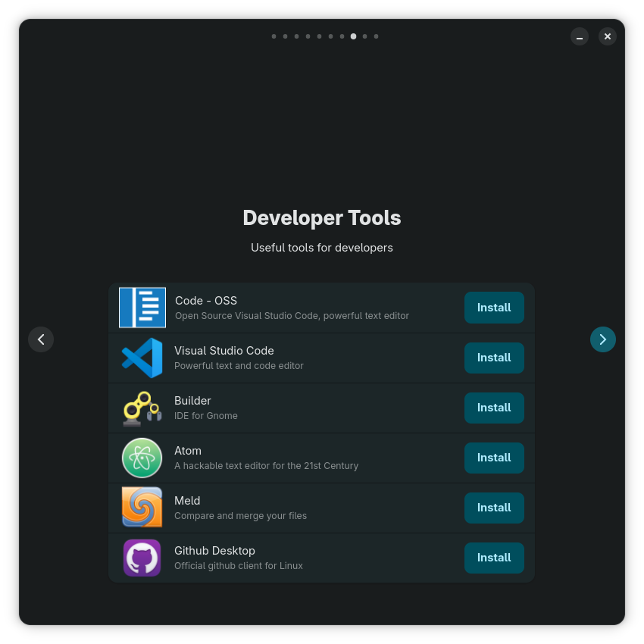Click the dot just before the active page dot

point(342,36)
